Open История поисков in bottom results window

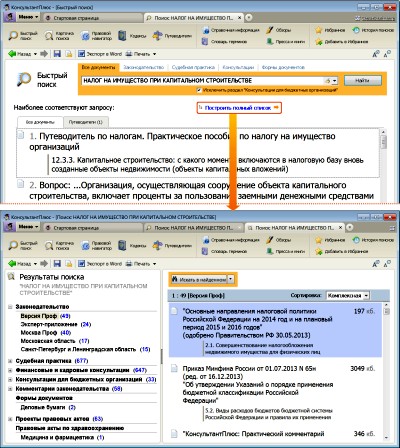click(373, 240)
